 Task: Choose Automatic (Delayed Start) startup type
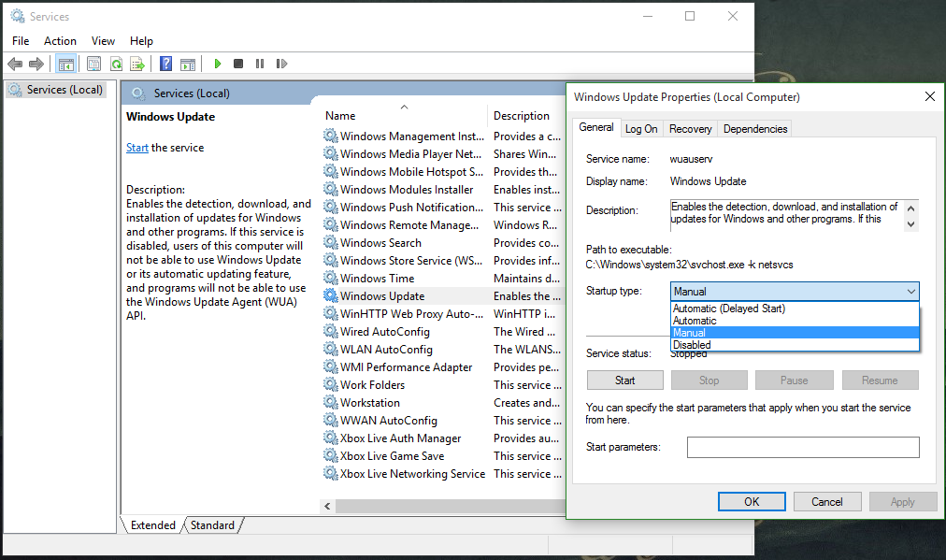point(795,309)
